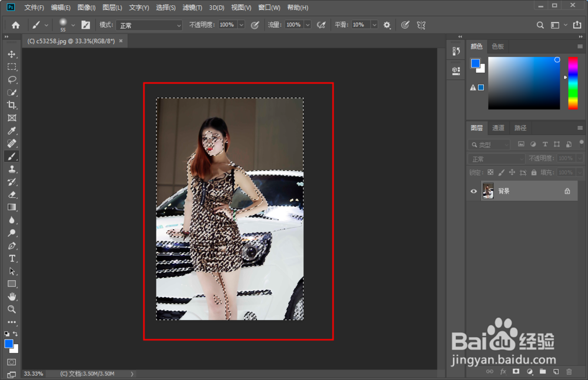Open the 滤镜(T) menu
588x380 pixels.
192,8
